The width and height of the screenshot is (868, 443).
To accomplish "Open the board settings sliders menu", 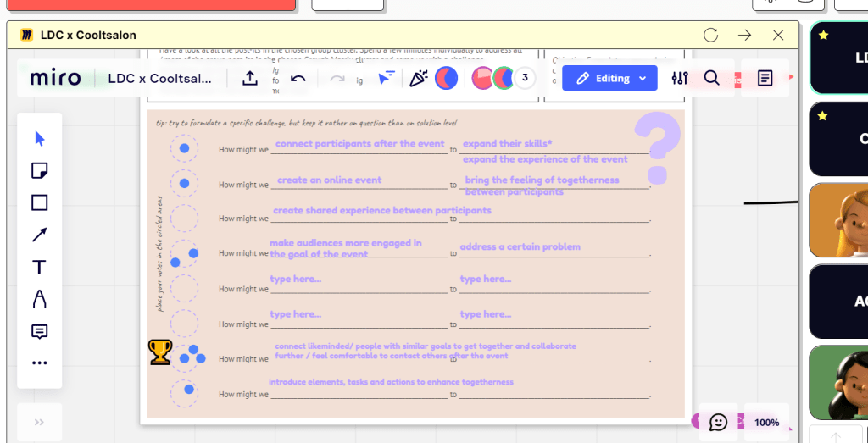I will (680, 79).
